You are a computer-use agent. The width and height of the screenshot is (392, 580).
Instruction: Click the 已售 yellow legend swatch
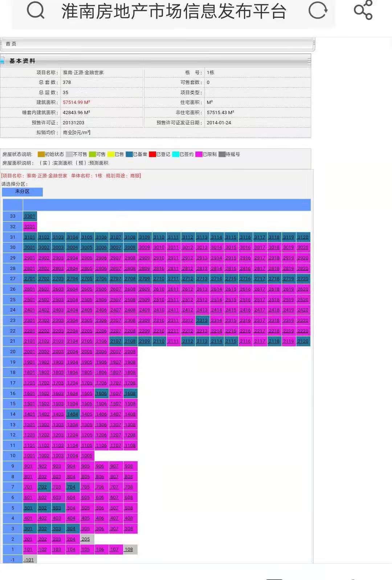111,154
